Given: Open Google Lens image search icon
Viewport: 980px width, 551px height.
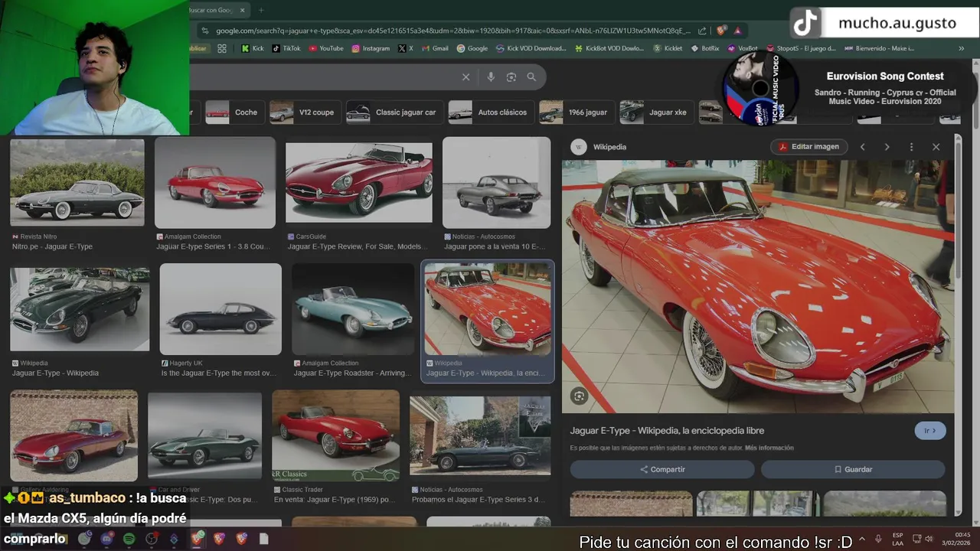Looking at the screenshot, I should tap(511, 77).
